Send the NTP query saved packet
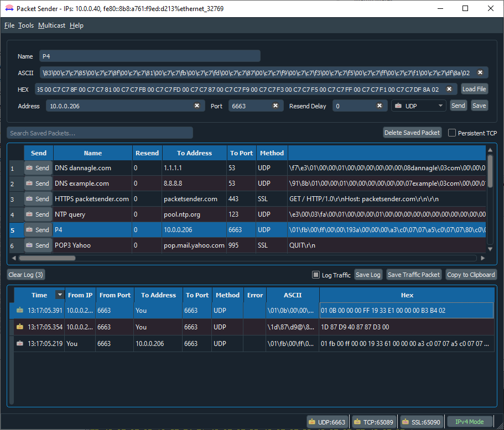Viewport: 504px width, 430px height. pyautogui.click(x=38, y=214)
